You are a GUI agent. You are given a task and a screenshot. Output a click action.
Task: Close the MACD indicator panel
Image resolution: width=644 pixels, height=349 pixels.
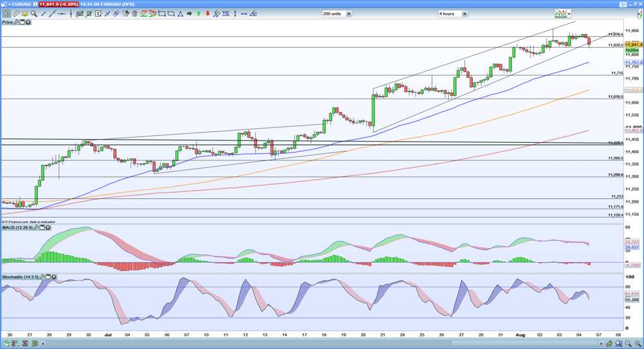pos(48,227)
